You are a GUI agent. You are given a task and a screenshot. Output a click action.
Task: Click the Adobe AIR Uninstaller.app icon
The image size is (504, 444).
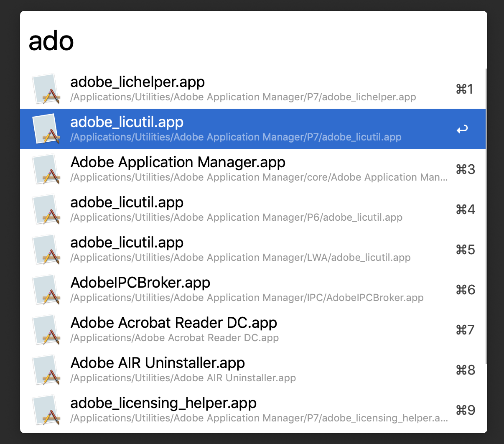pos(46,370)
